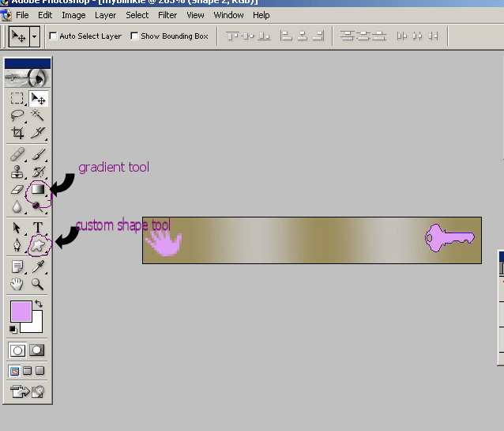Click the pink handprint shape on canvas
This screenshot has width=504, height=431.
(164, 244)
